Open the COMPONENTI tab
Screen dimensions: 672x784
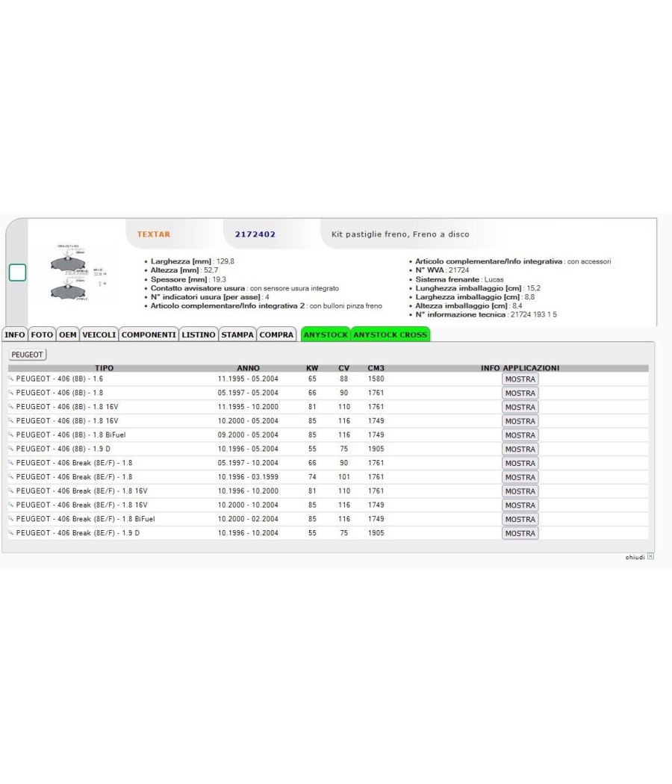point(149,335)
